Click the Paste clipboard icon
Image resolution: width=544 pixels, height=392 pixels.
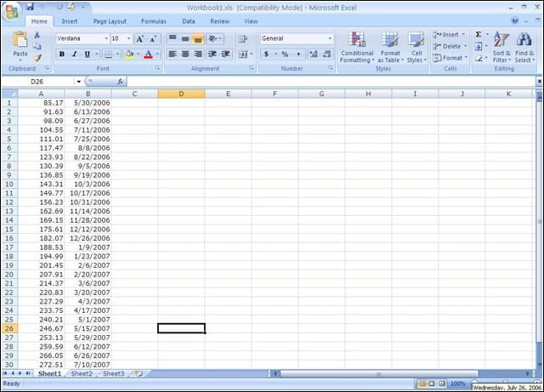(x=20, y=39)
